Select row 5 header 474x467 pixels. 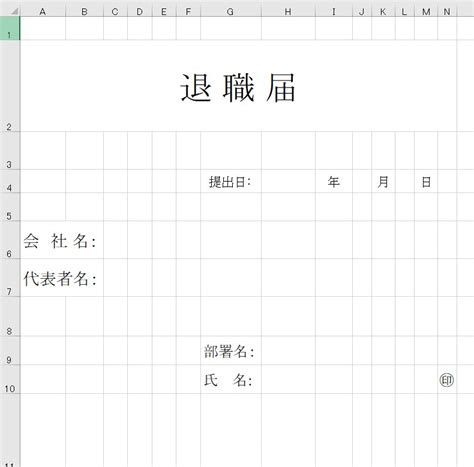click(10, 207)
